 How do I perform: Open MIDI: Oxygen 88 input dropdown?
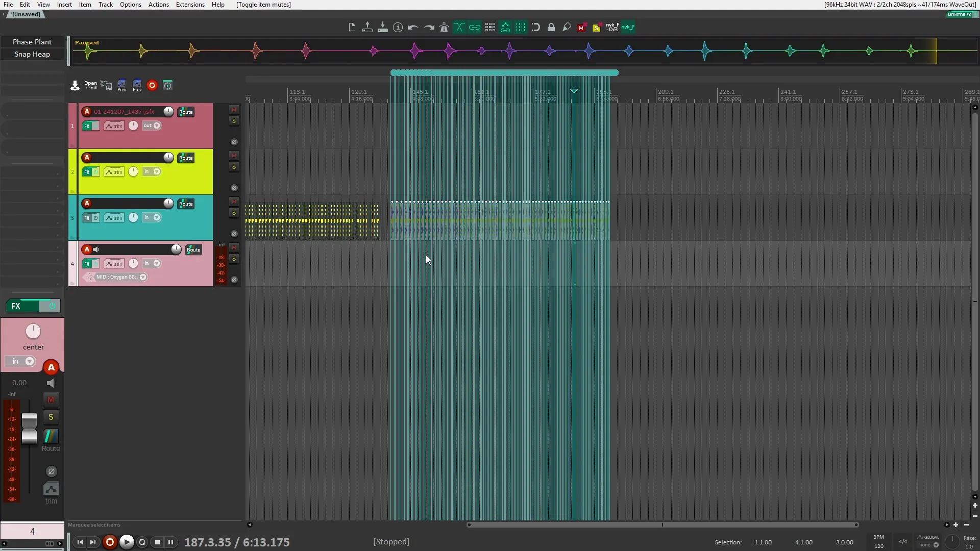[x=120, y=277]
